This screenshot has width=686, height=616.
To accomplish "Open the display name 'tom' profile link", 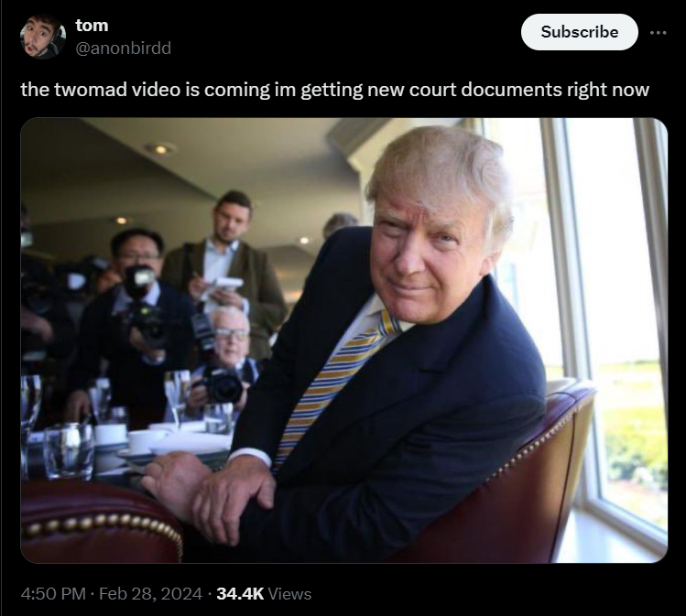I will click(x=92, y=26).
